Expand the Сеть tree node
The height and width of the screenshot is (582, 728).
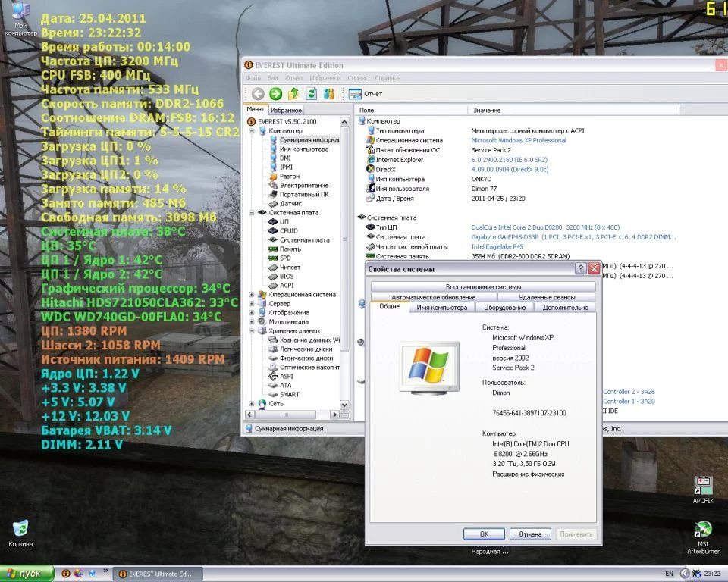point(251,404)
